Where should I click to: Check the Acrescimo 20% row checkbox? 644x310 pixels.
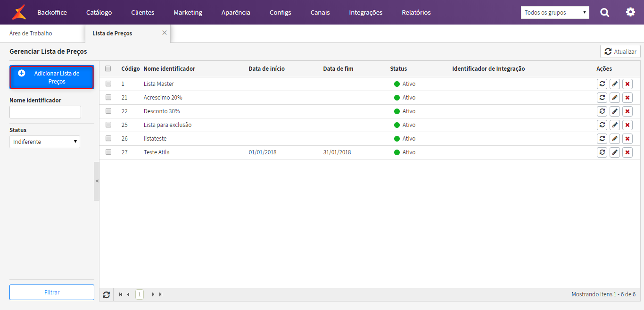coord(108,97)
